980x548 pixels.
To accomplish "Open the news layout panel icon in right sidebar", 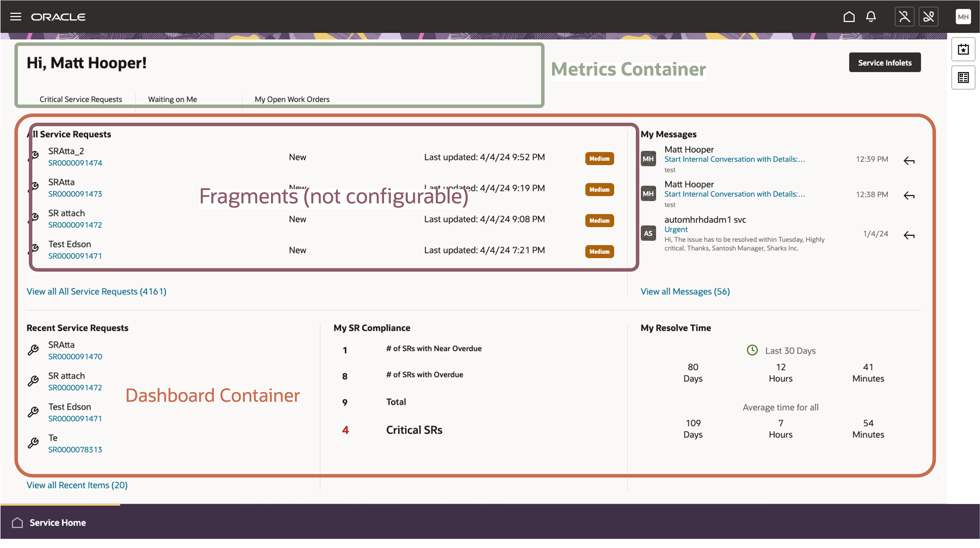I will [963, 78].
